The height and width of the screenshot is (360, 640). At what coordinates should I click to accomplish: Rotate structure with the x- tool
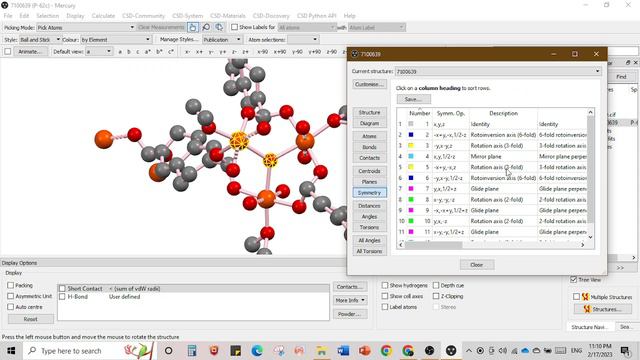(x=187, y=52)
